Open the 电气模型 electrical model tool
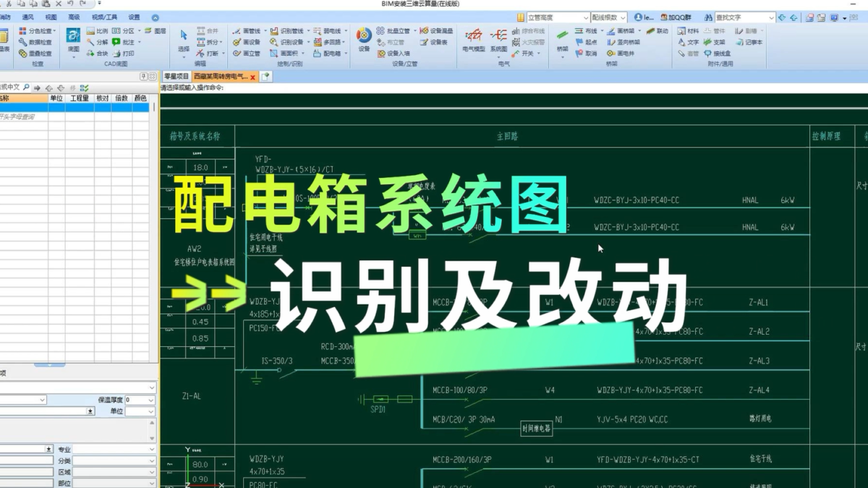The height and width of the screenshot is (488, 868). tap(474, 40)
